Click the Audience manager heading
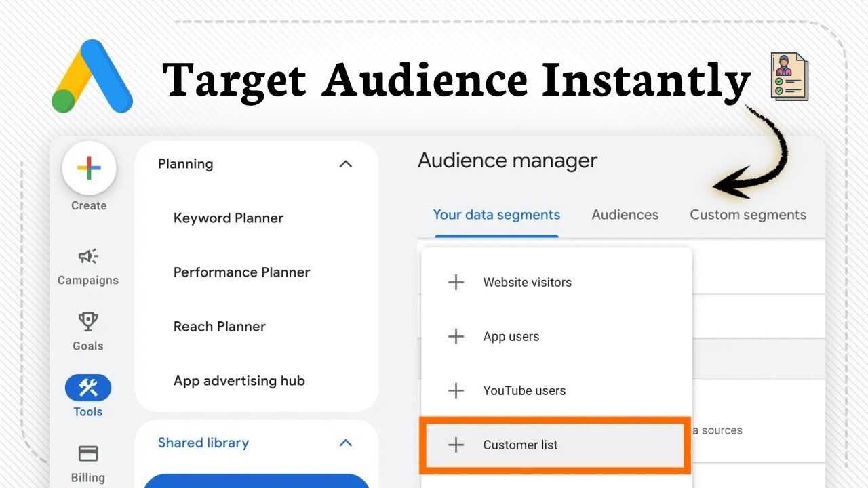The height and width of the screenshot is (488, 868). pyautogui.click(x=507, y=161)
